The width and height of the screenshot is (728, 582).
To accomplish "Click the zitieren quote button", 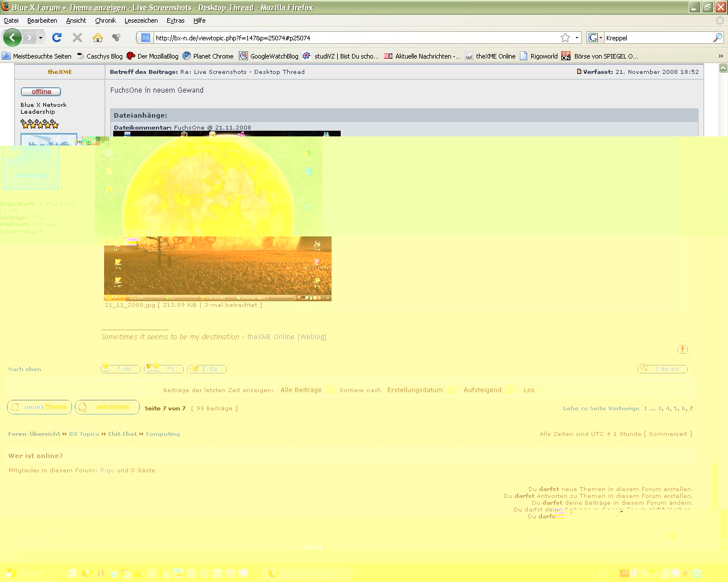I will (x=663, y=369).
